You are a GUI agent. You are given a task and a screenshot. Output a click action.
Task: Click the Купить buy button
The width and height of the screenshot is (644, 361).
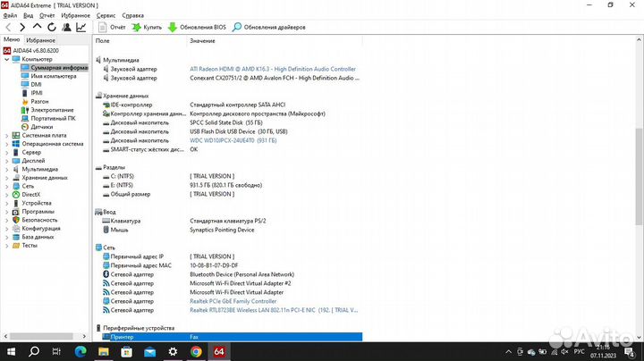pos(147,28)
